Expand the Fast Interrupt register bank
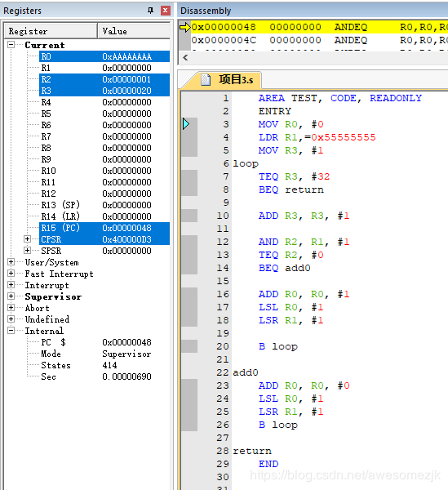 (11, 274)
